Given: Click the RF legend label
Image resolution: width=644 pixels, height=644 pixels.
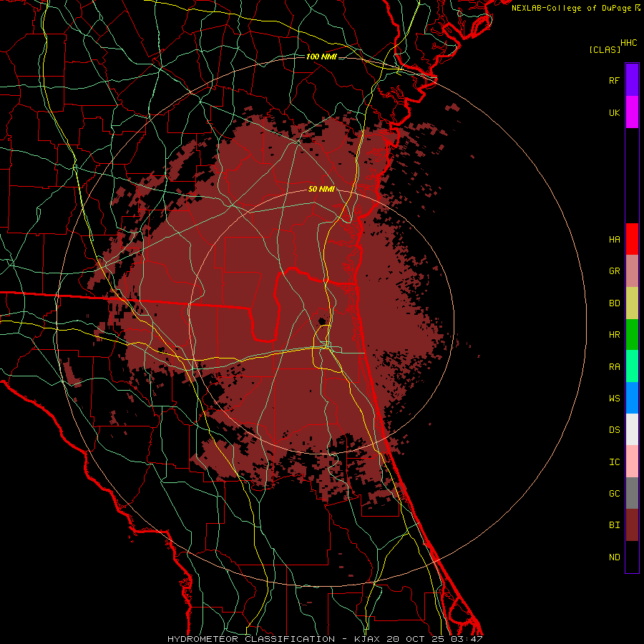Looking at the screenshot, I should [x=615, y=80].
